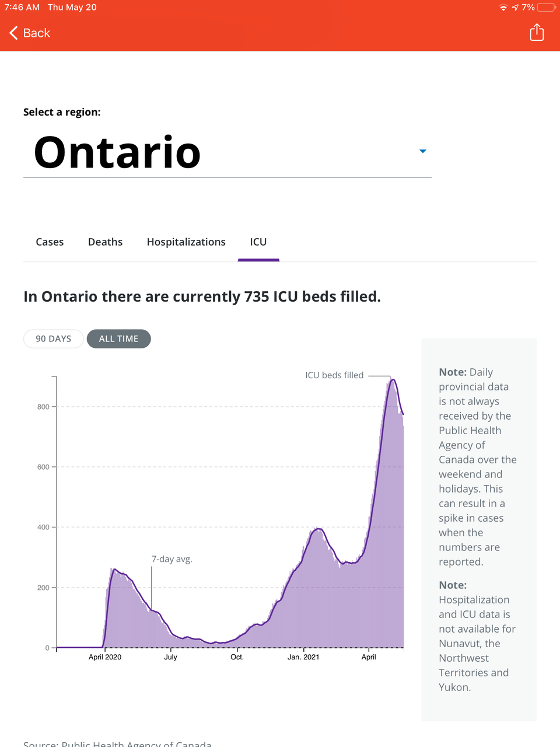This screenshot has width=560, height=747.
Task: Switch to the Cases tab
Action: point(50,242)
